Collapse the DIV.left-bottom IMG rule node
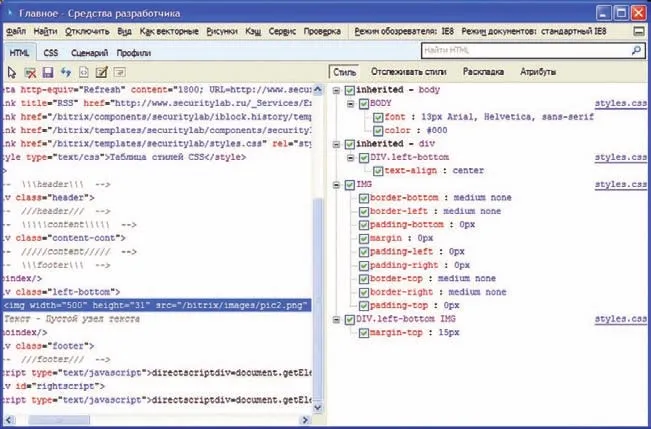 pos(336,319)
